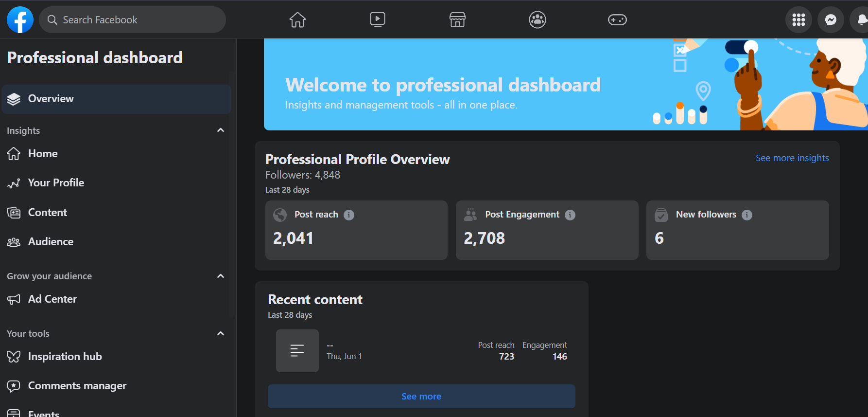Click the layers icon beside Overview
Viewport: 868px width, 417px height.
[14, 99]
